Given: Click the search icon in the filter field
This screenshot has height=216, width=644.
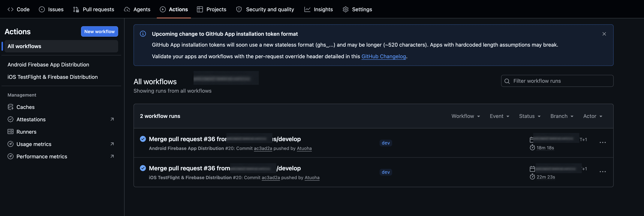Looking at the screenshot, I should coord(507,81).
